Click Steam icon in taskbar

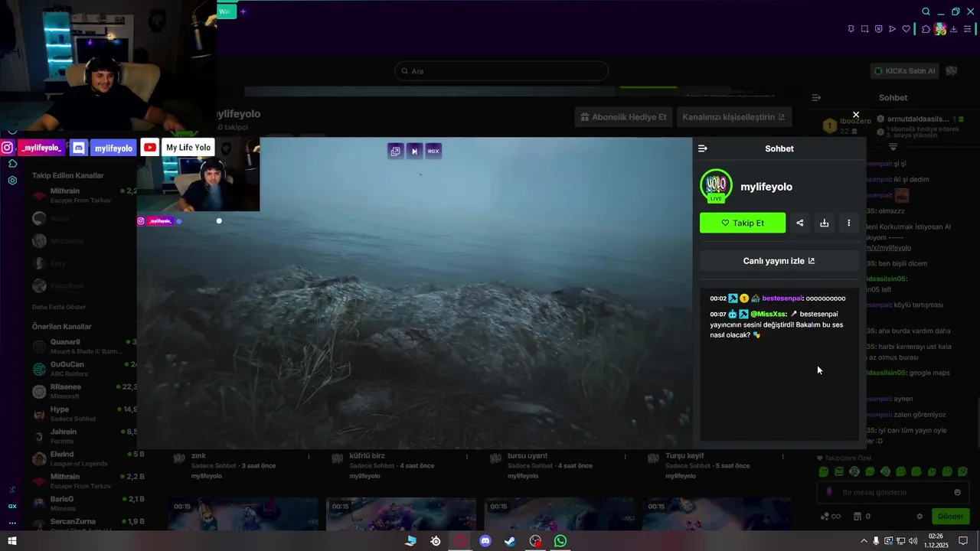(510, 541)
